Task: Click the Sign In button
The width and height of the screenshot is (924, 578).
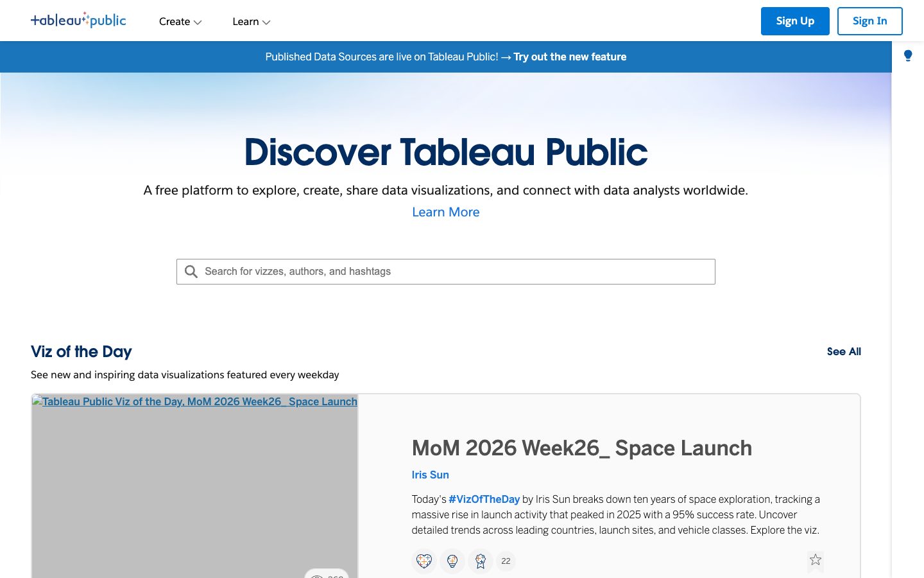Action: (869, 21)
